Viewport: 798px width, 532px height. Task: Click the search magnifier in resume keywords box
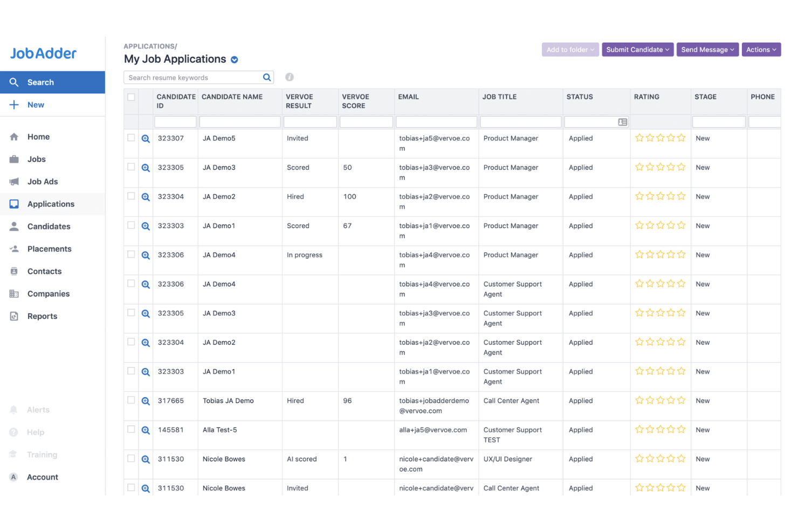click(267, 78)
